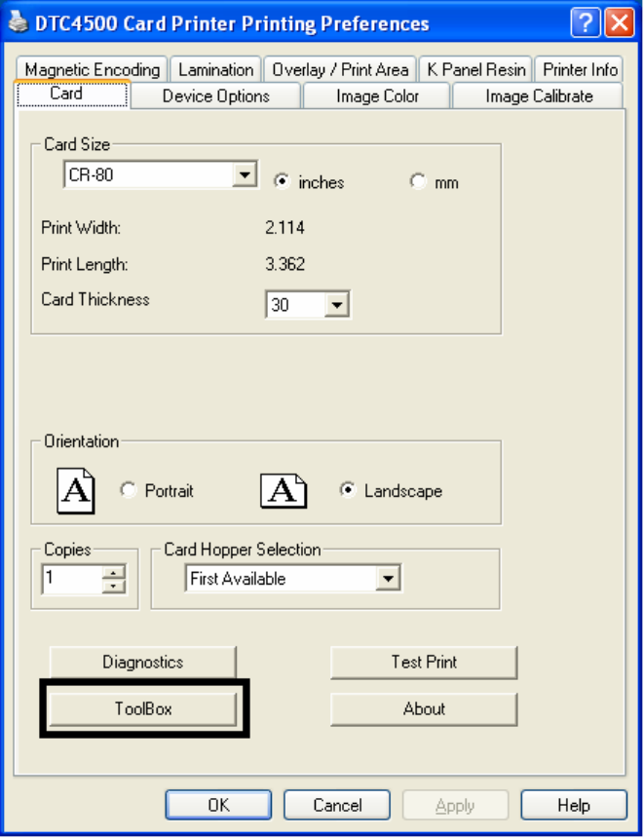Click the Apply button
Screen dimensions: 644x838
pyautogui.click(x=455, y=805)
